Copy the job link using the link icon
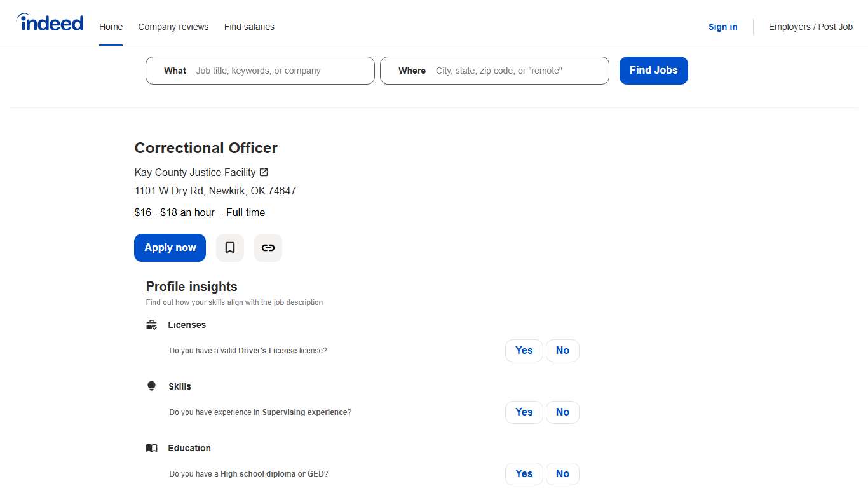 pos(268,248)
